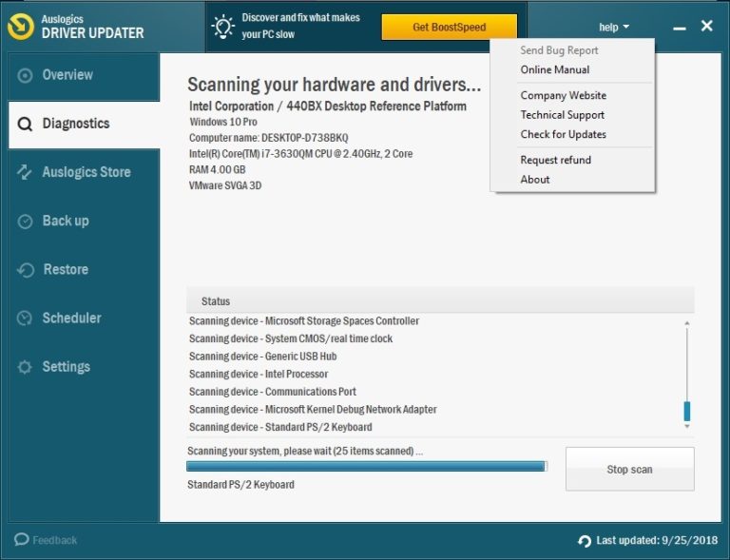The image size is (730, 560).
Task: Select row 'Scanning device - Generic USB Hub'
Action: [262, 357]
